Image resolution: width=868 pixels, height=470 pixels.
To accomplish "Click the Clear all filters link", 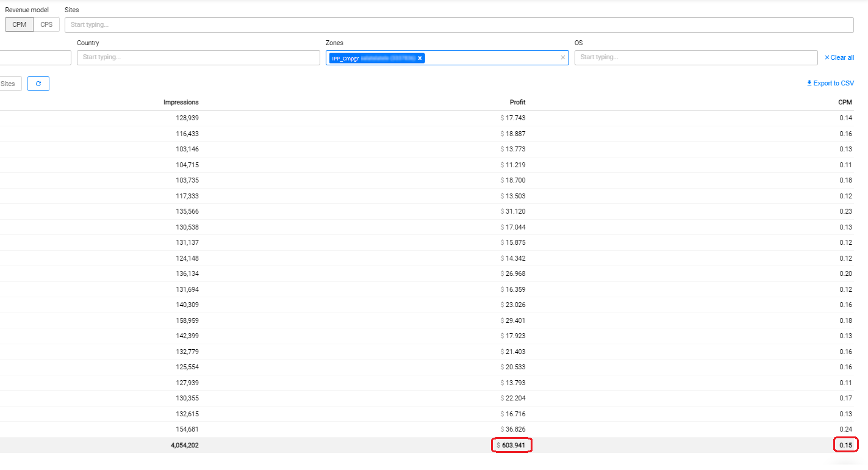I will (x=839, y=57).
